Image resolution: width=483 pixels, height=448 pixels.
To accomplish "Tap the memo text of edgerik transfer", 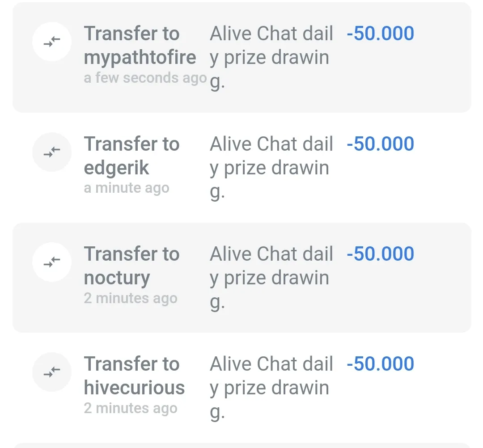I will 271,168.
